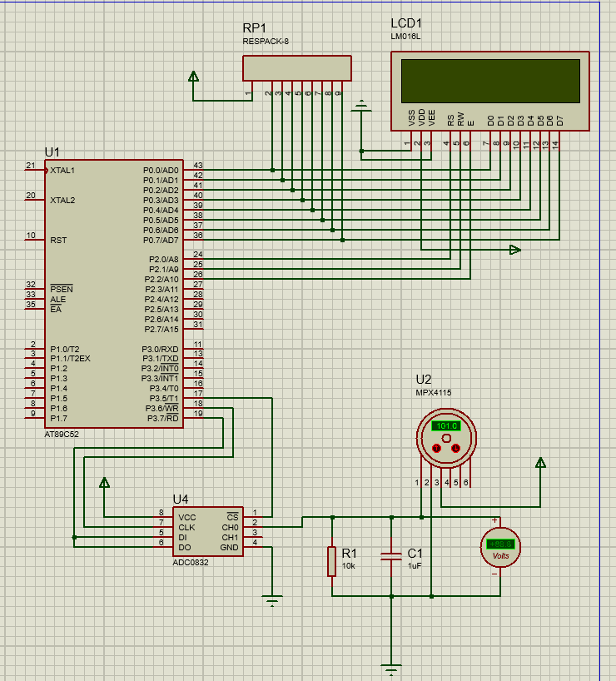Click the XTAL1 pin on U1
Viewport: 616px width, 681px height.
click(x=62, y=170)
